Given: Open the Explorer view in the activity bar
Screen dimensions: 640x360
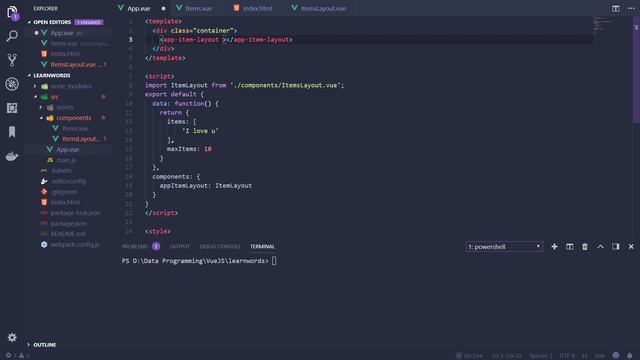Looking at the screenshot, I should tap(12, 12).
